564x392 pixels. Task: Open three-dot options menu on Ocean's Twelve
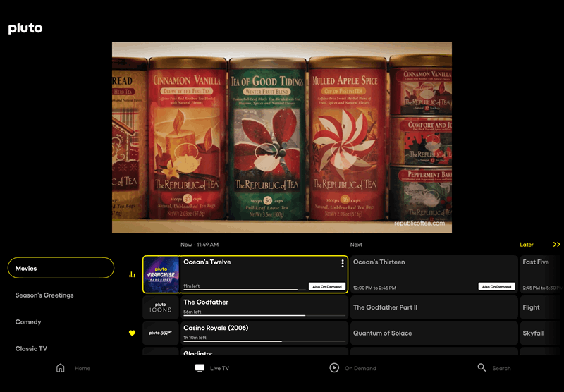(343, 264)
